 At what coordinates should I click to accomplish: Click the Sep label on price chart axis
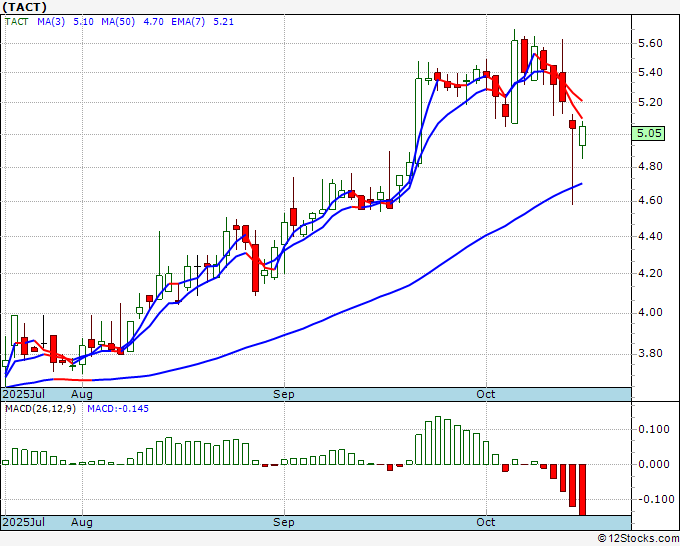tap(284, 394)
